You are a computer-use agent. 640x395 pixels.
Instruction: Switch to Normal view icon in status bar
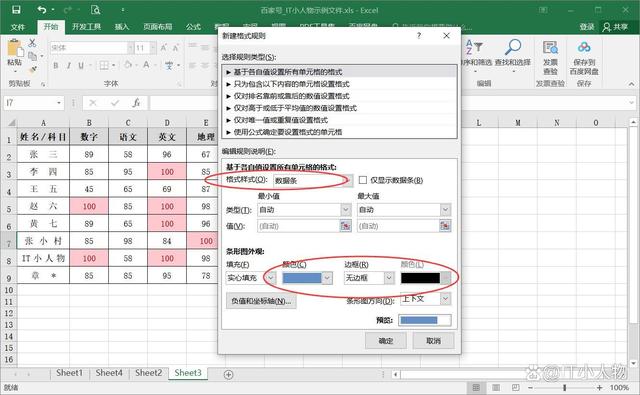coord(476,387)
